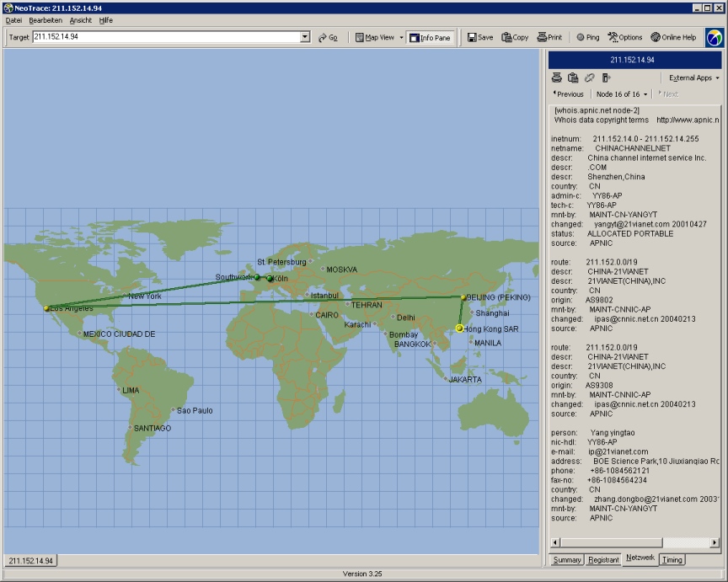Click the clipboard icon in the info pane
Image resolution: width=728 pixels, height=582 pixels.
573,77
